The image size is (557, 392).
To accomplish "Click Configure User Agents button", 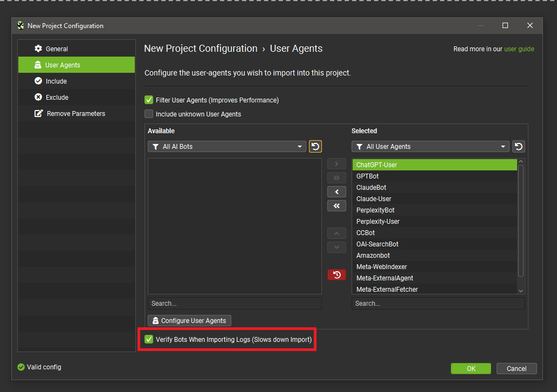I will pos(189,321).
